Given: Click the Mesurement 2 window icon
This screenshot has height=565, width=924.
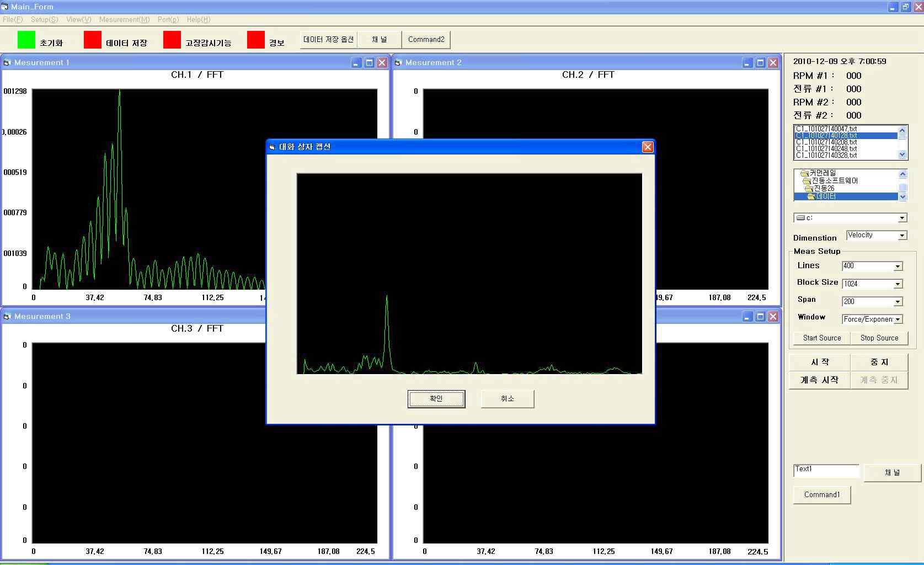Looking at the screenshot, I should tap(398, 62).
